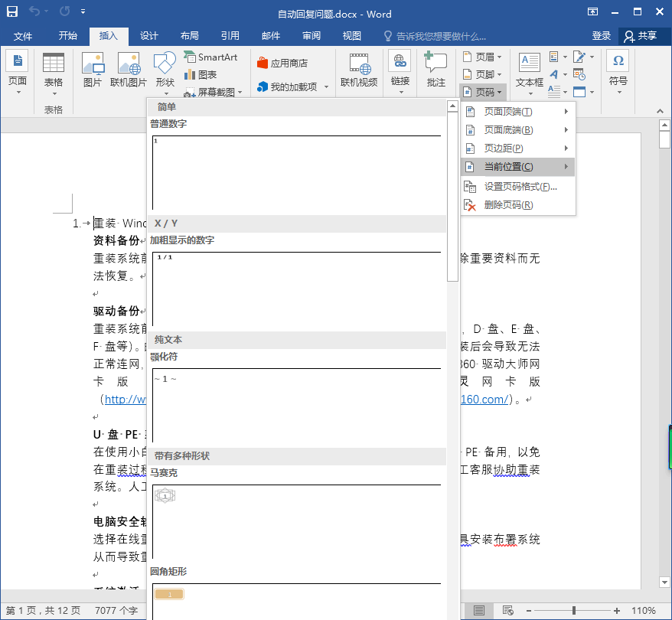Open the 邮件 ribbon tab
672x620 pixels.
coord(271,36)
